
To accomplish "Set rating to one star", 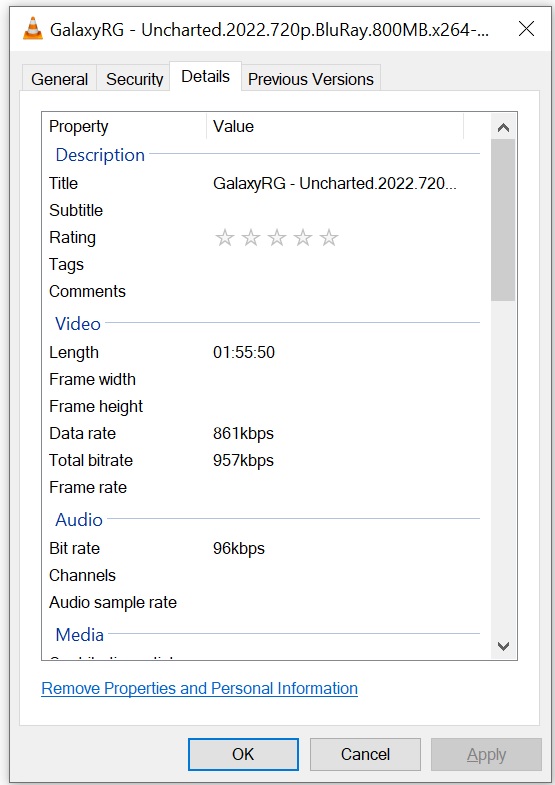I will (225, 237).
